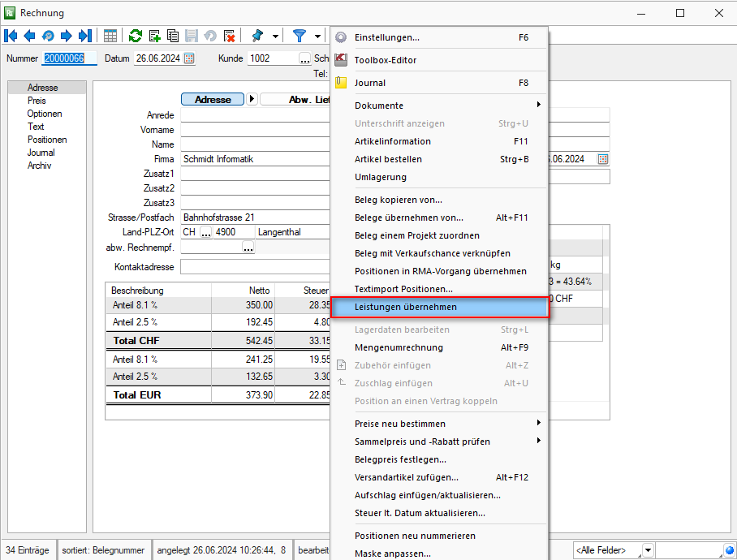Viewport: 737px width, 560px height.
Task: Click the Nummer field
Action: click(x=69, y=58)
